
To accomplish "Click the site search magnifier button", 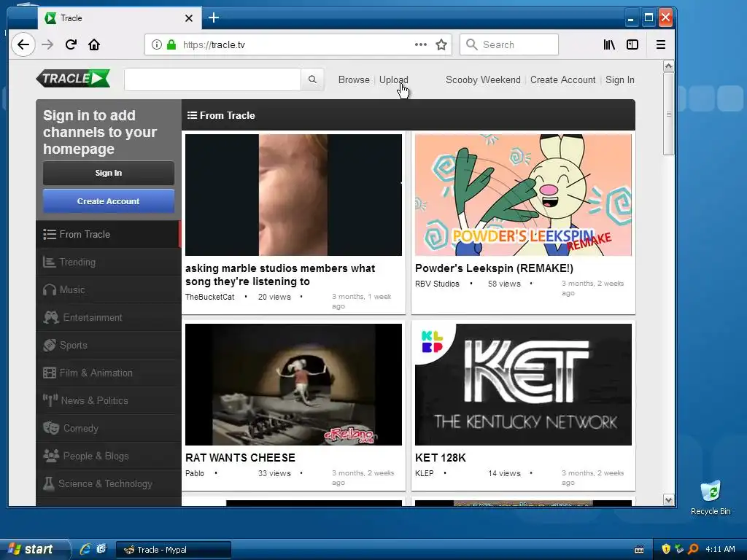I will [x=312, y=79].
